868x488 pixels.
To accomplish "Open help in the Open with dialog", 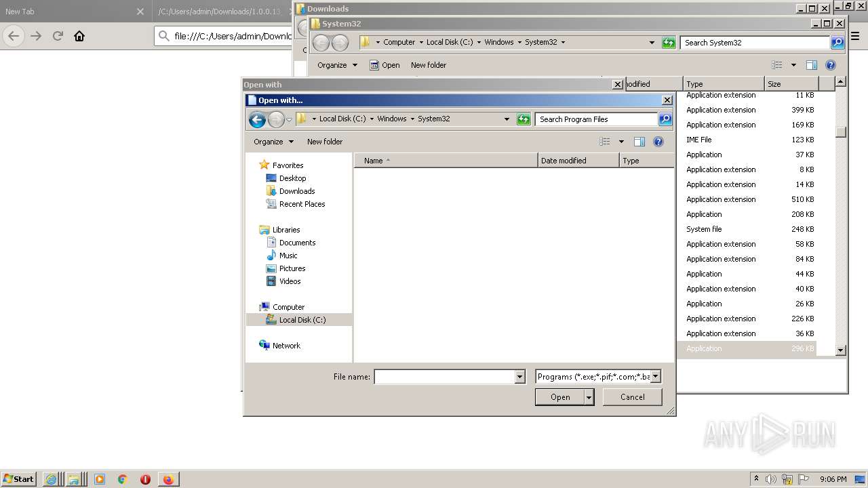I will [658, 142].
